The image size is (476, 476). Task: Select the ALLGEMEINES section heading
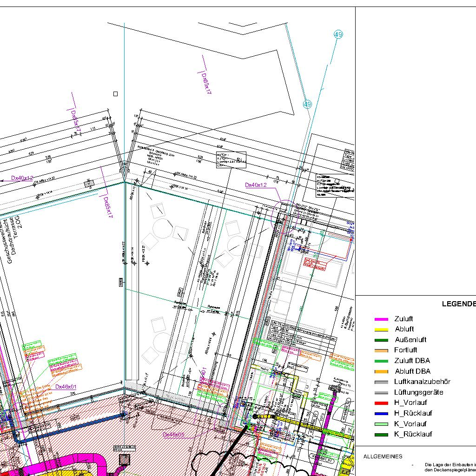click(383, 456)
